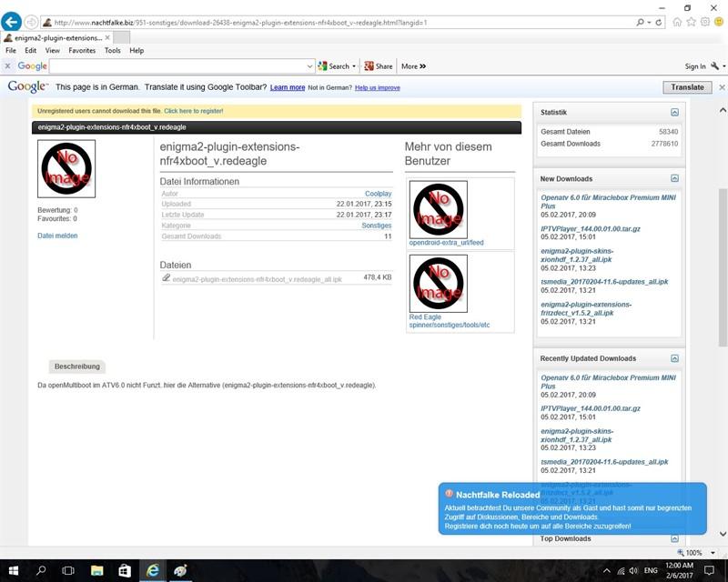This screenshot has height=582, width=728.
Task: Click the page vertical scrollbar thumb
Action: coord(723,267)
